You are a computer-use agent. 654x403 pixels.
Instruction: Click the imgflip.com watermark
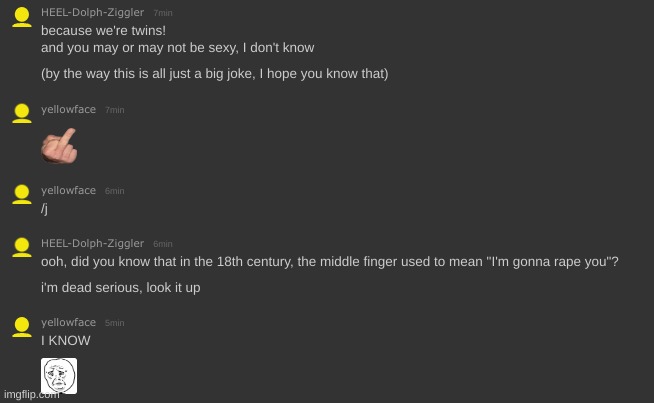tap(32, 394)
